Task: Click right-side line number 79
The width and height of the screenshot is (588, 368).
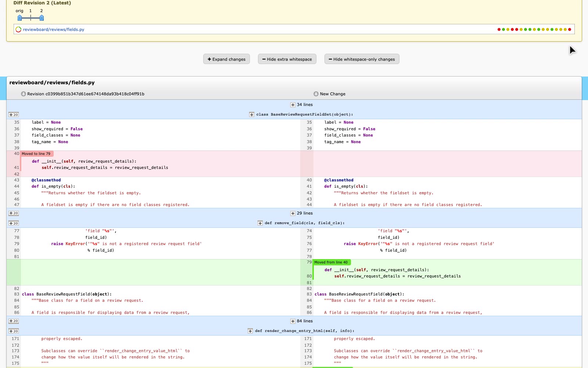Action: (x=309, y=262)
